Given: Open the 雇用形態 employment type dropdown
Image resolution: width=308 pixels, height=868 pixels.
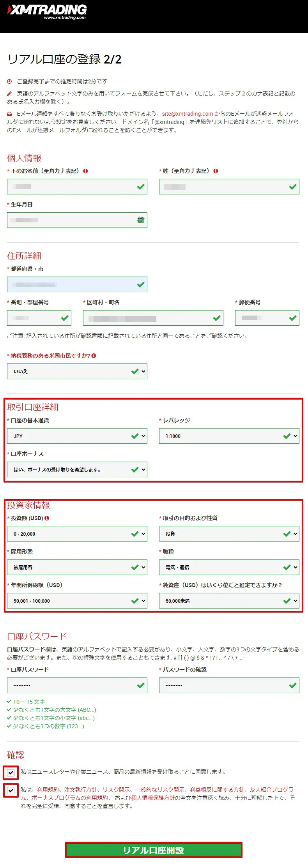Looking at the screenshot, I should click(77, 567).
